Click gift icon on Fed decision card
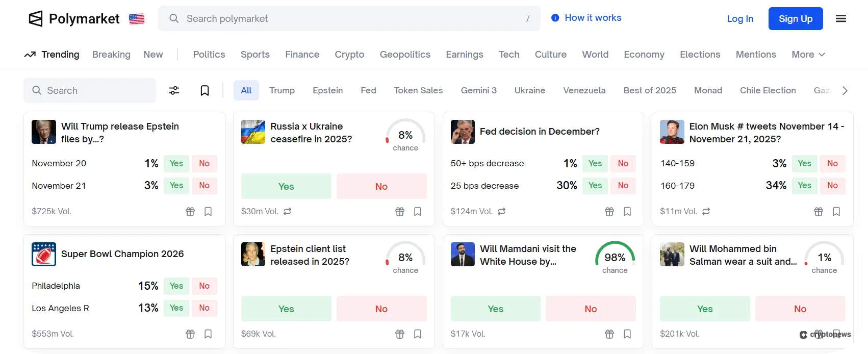Viewport: 868px width, 354px height. [x=609, y=211]
